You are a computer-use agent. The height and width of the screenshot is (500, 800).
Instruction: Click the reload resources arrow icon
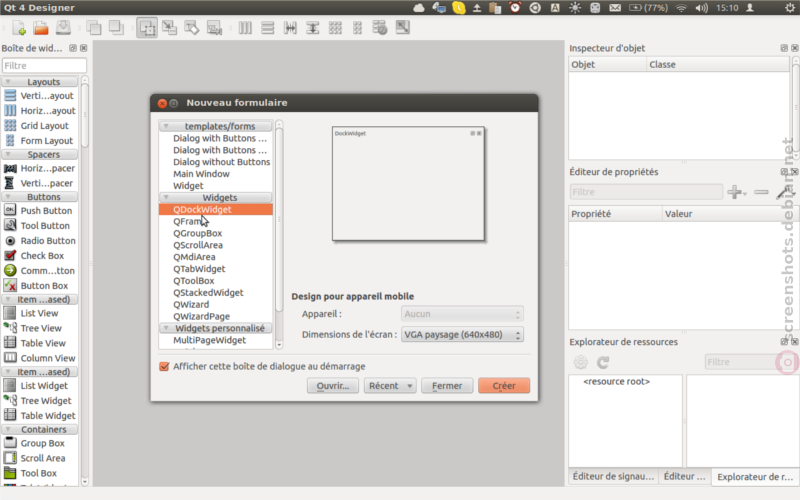(x=603, y=362)
